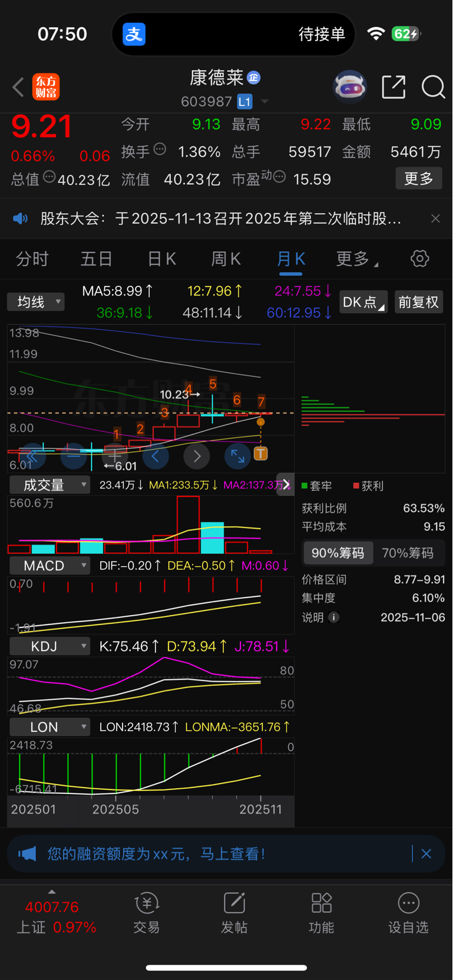Switch to 日K chart tab
The image size is (453, 980).
161,259
